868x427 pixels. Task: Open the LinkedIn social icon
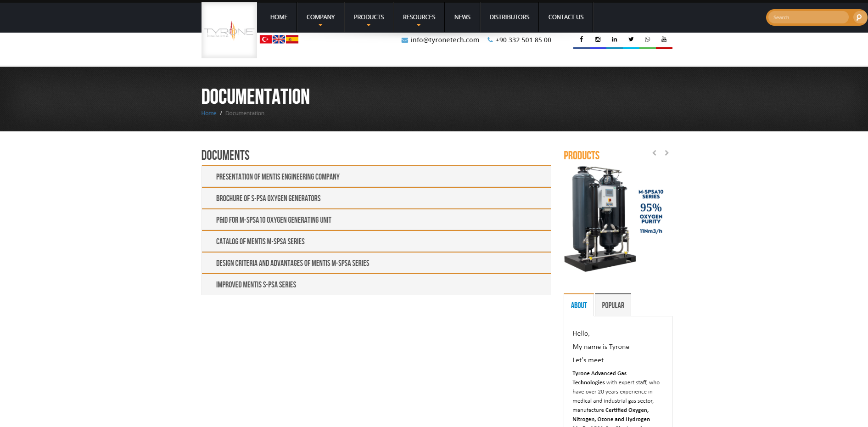(615, 39)
